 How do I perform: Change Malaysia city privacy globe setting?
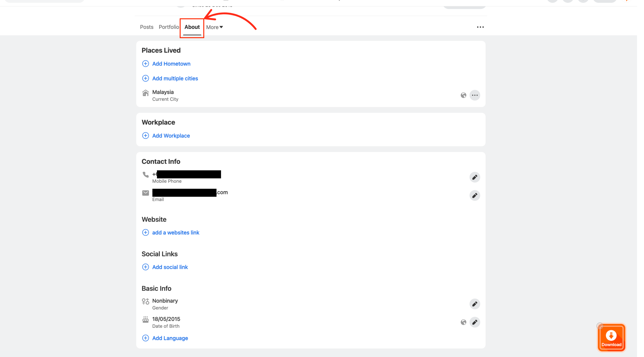click(x=464, y=95)
